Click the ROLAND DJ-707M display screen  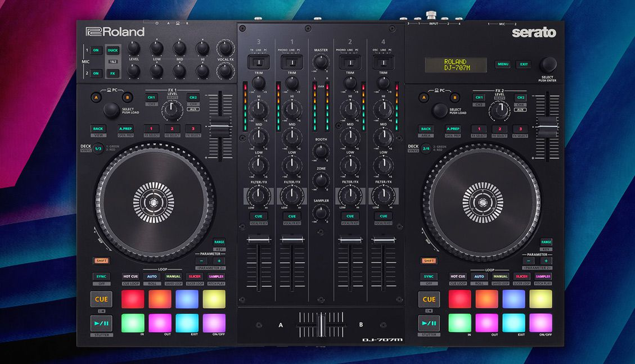(456, 65)
